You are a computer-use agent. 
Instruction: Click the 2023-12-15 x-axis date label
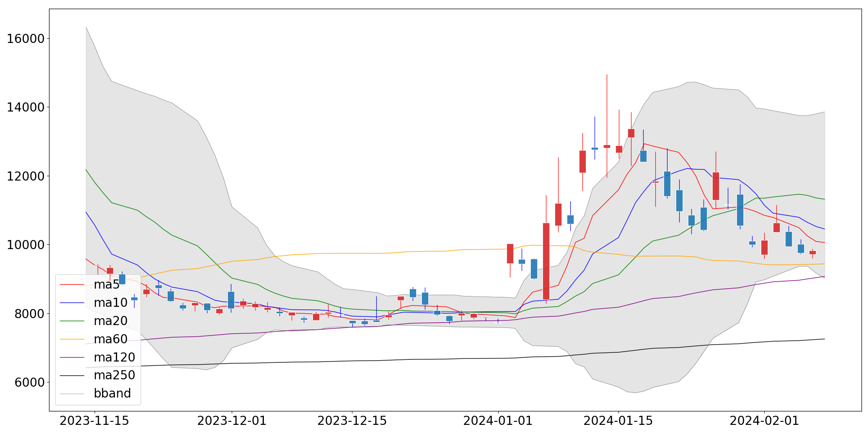(x=352, y=421)
